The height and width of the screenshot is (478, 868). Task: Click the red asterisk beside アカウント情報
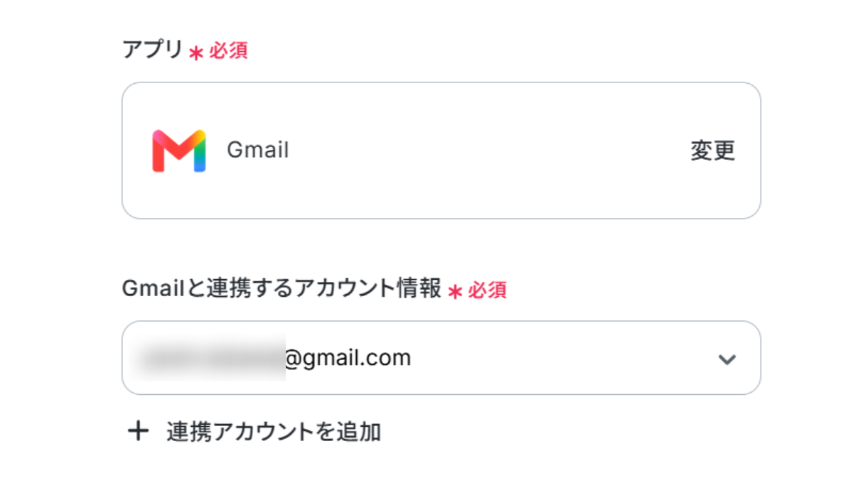[455, 291]
